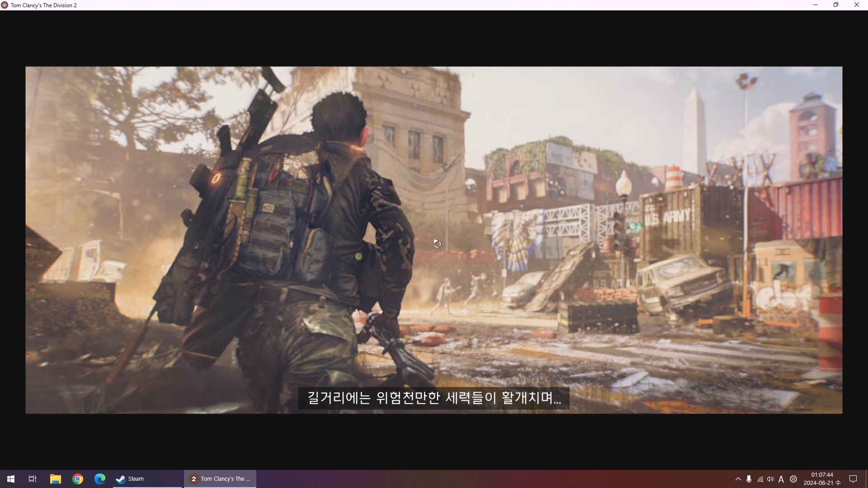Viewport: 868px width, 488px height.
Task: Click the Korean subtitle text in cutscene
Action: point(434,398)
